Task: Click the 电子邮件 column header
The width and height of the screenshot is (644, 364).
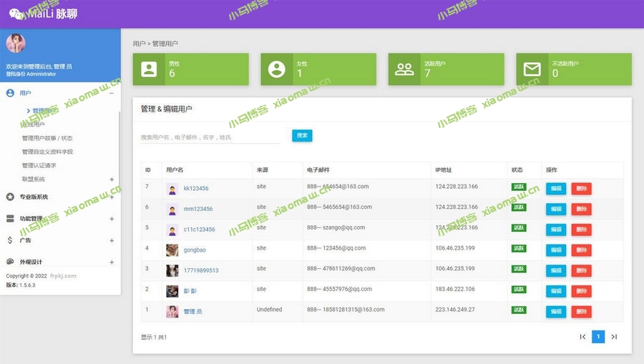Action: click(318, 170)
